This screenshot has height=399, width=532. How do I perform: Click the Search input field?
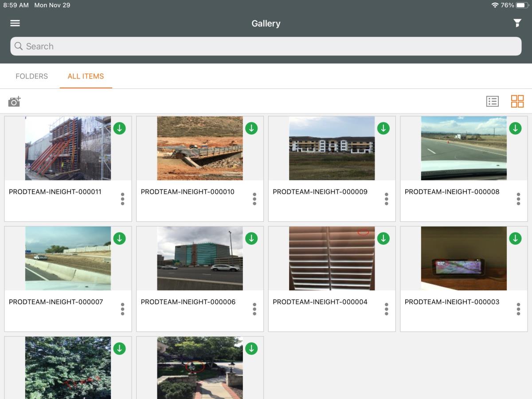(266, 46)
